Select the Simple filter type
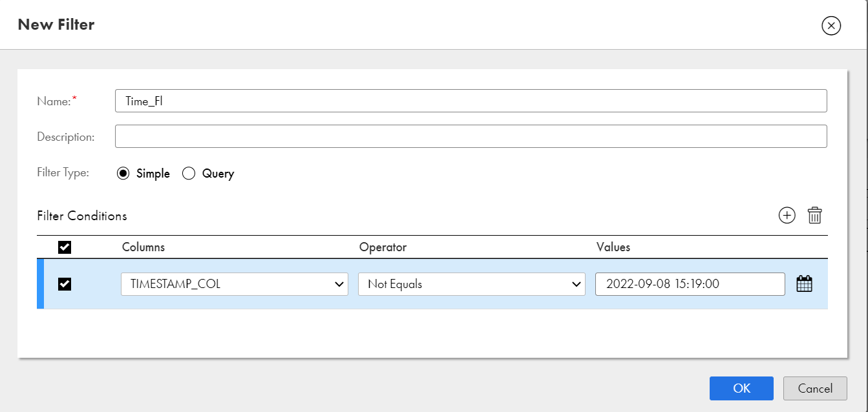Image resolution: width=868 pixels, height=412 pixels. pyautogui.click(x=123, y=173)
